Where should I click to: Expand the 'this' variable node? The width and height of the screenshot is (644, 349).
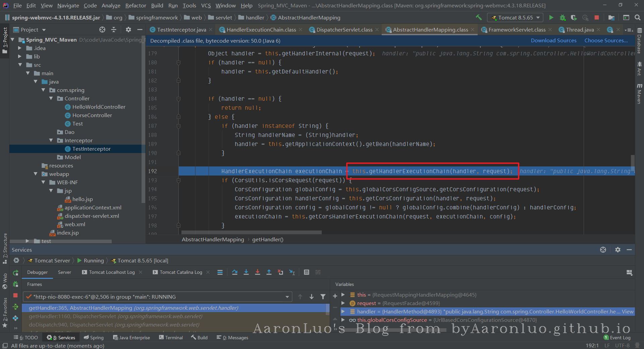coord(343,295)
